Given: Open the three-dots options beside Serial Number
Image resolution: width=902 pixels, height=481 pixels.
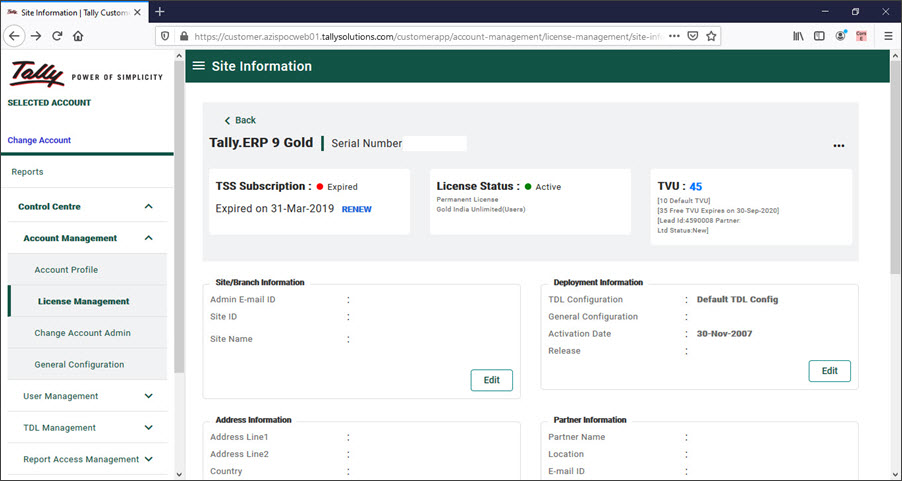Looking at the screenshot, I should click(x=839, y=146).
